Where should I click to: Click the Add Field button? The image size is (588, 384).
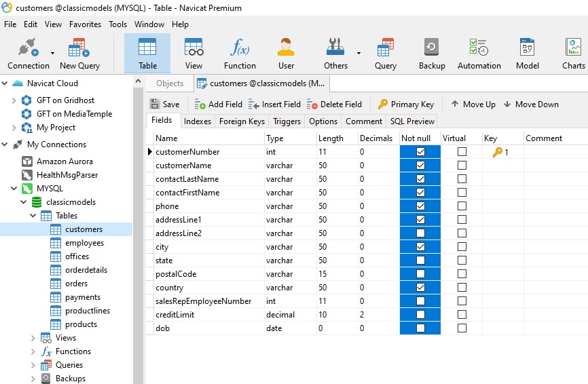(218, 104)
